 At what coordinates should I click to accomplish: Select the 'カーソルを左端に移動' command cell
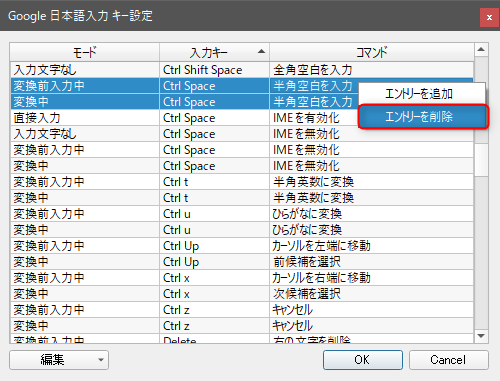point(371,246)
